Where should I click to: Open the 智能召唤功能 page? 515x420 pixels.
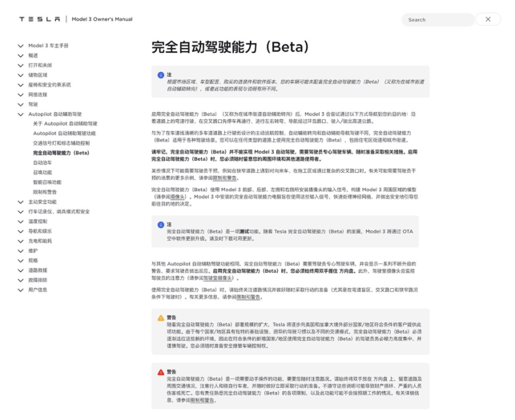coord(47,182)
